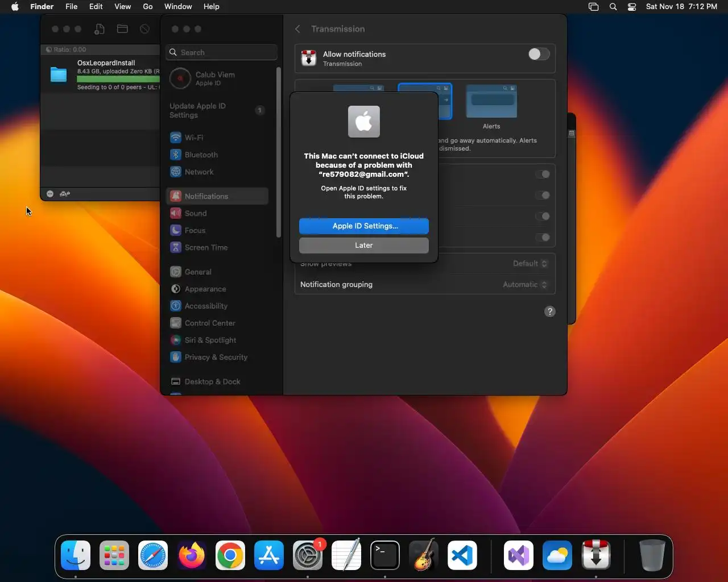Click the System Settings search field
The image size is (728, 582).
pyautogui.click(x=222, y=52)
